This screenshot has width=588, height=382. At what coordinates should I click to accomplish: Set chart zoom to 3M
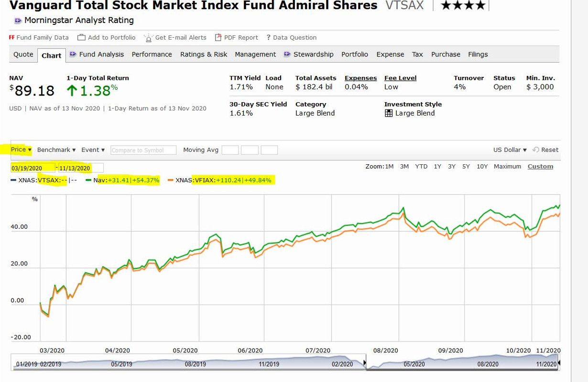[404, 167]
